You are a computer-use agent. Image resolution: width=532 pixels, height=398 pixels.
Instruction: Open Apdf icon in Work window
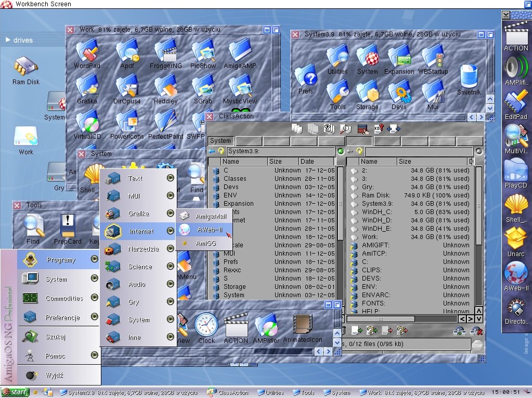(x=127, y=54)
